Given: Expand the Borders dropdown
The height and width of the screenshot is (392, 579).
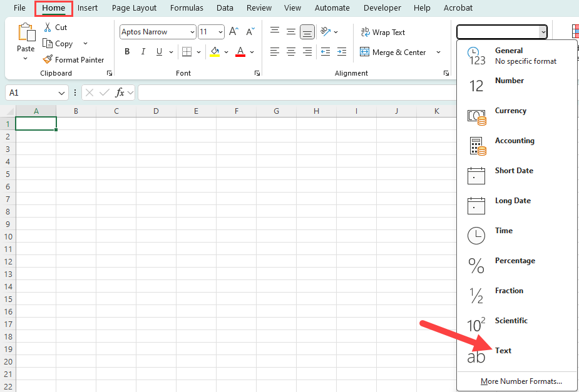Looking at the screenshot, I should (198, 52).
